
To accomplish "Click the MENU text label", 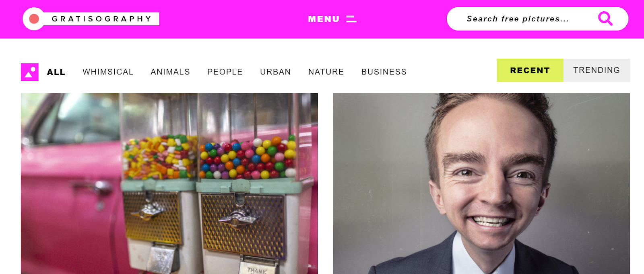I will (324, 19).
